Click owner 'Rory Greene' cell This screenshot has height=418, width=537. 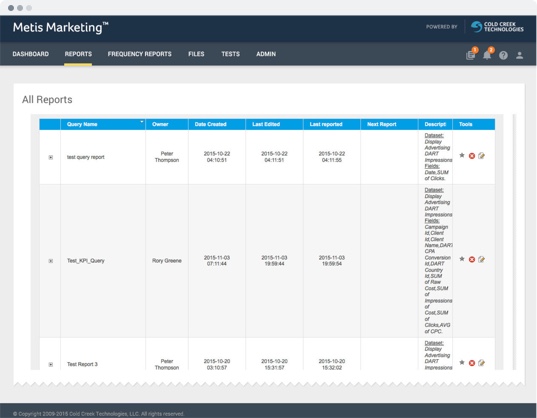click(x=167, y=261)
